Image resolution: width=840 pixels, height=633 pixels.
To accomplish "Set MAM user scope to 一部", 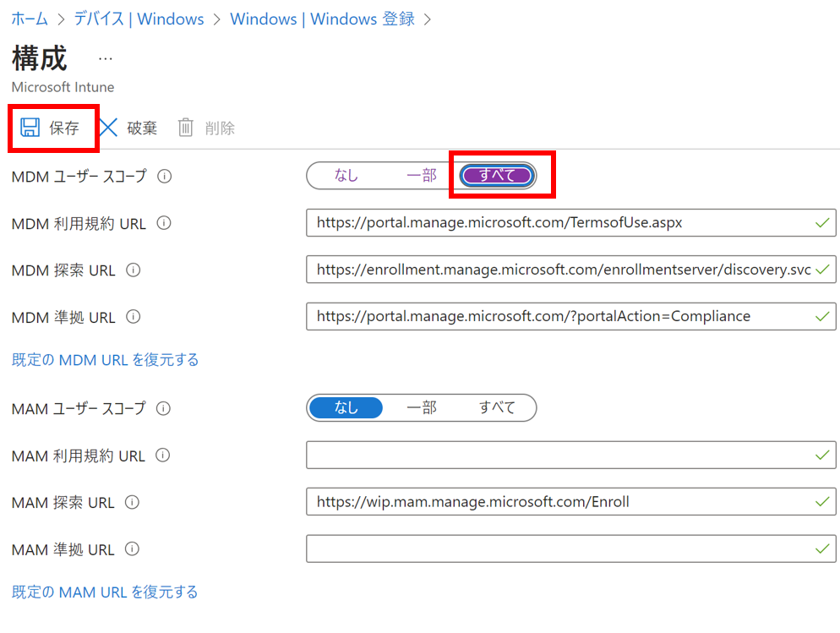I will point(421,408).
